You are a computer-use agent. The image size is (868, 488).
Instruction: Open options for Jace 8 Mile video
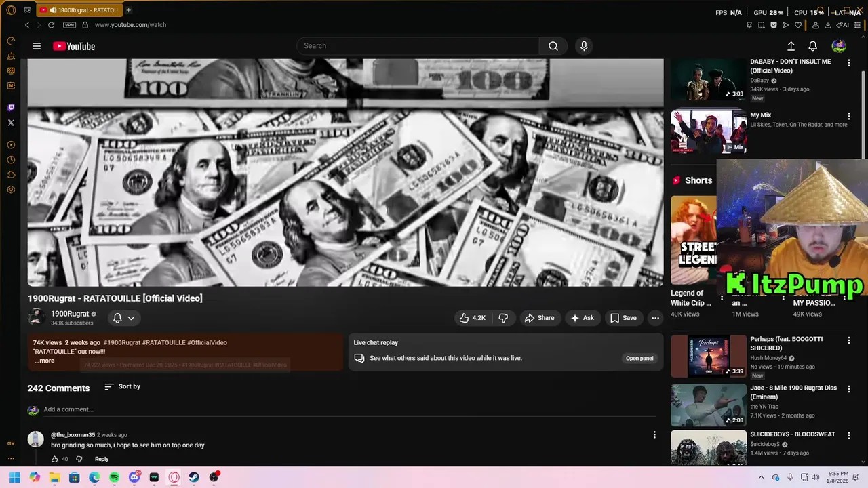click(x=848, y=389)
